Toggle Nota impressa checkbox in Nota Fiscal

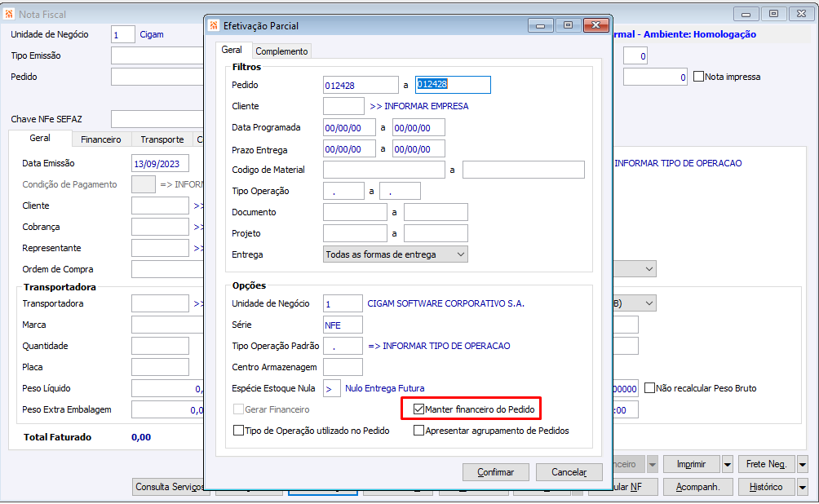[x=698, y=77]
